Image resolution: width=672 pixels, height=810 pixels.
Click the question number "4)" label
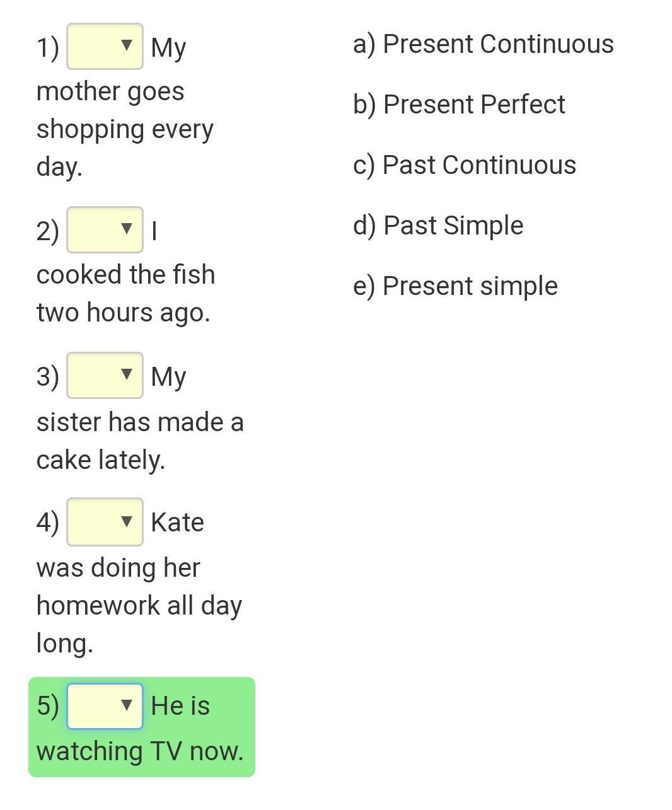point(48,523)
